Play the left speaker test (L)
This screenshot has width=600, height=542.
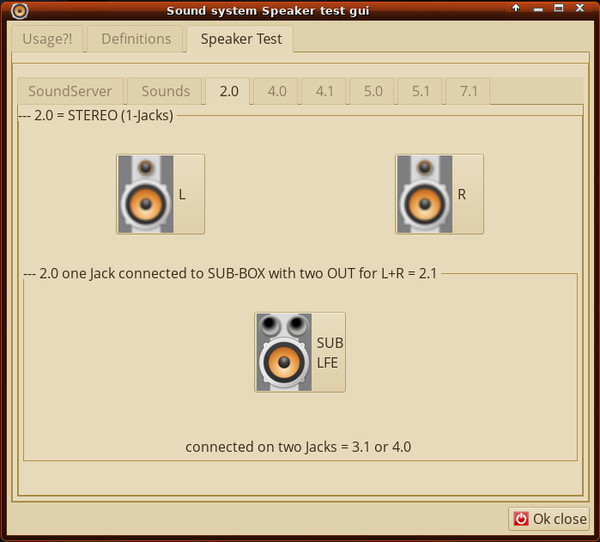[160, 194]
